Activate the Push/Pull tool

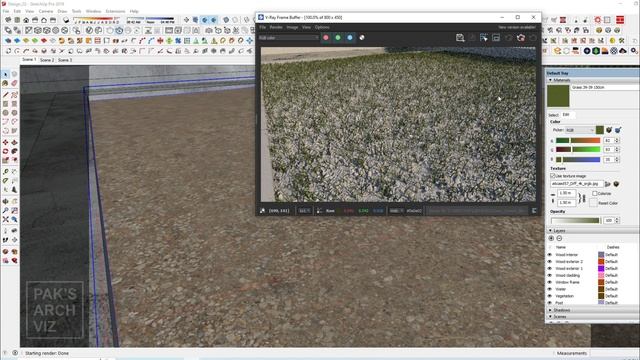coord(14,142)
